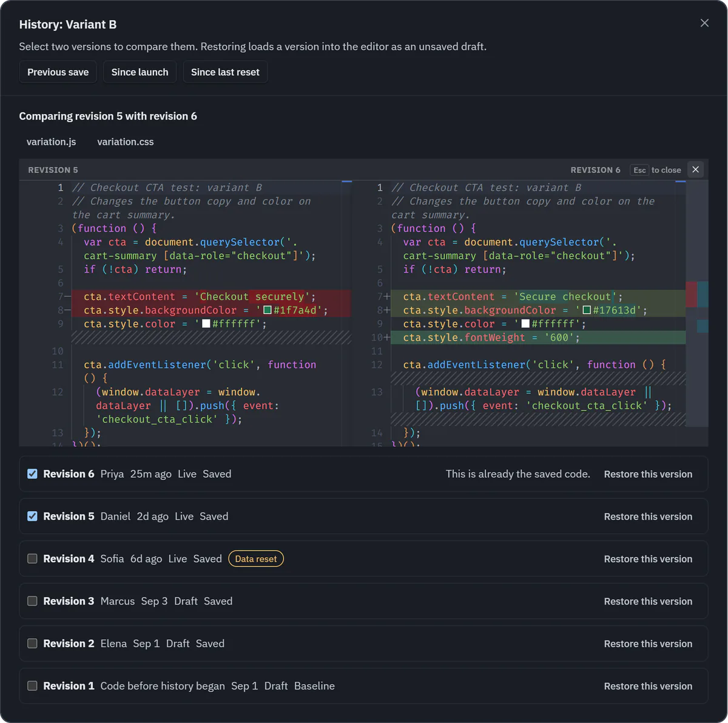Click 'Secure checkout' text in Revision 6
The image size is (728, 723).
click(x=565, y=296)
